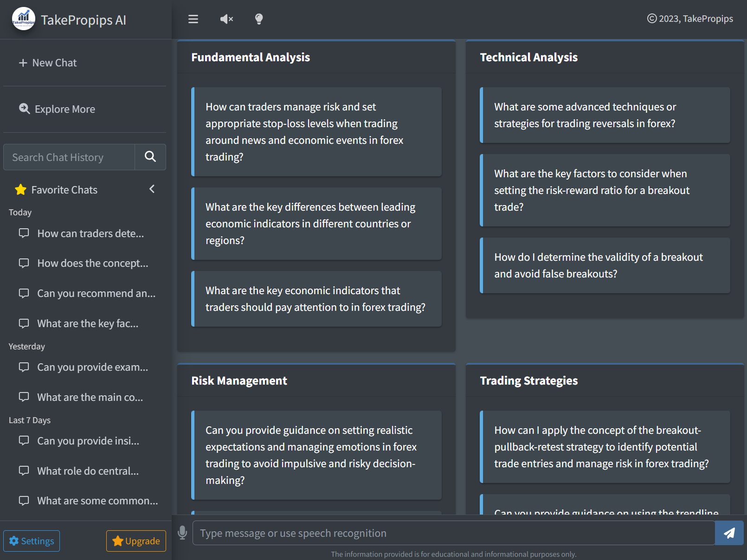Click the message input field
Viewport: 747px width, 560px height.
point(453,533)
